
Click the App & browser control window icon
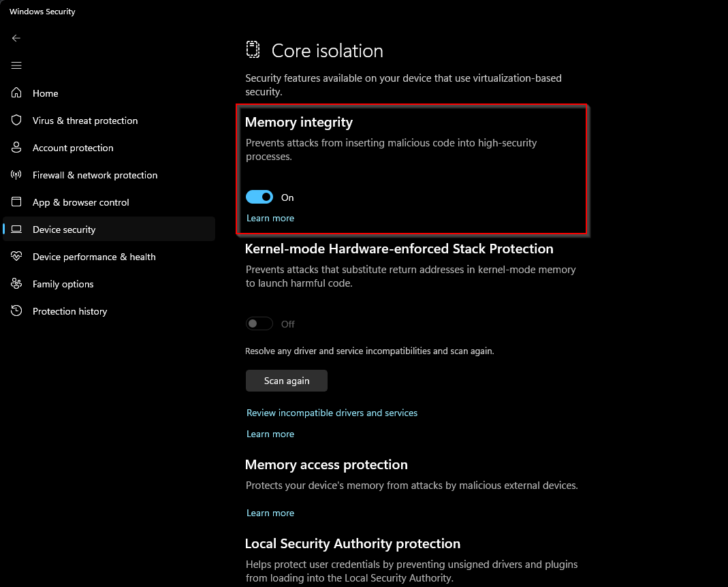point(17,202)
